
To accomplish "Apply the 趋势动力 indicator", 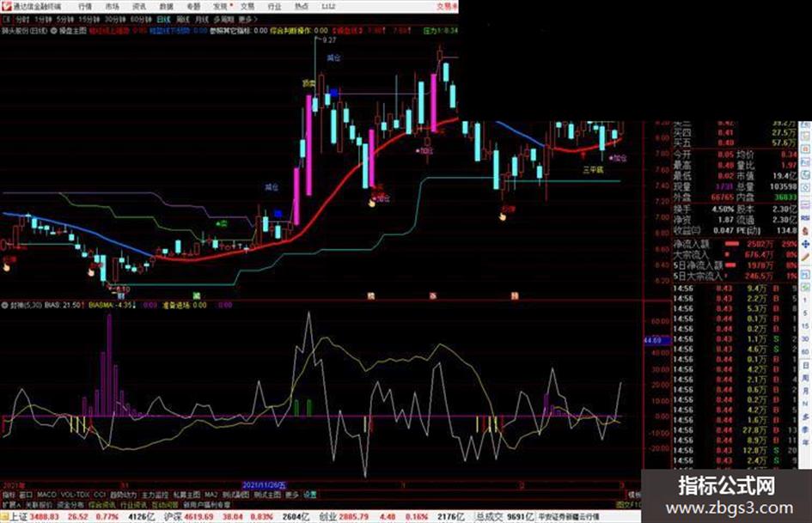I will [x=124, y=495].
